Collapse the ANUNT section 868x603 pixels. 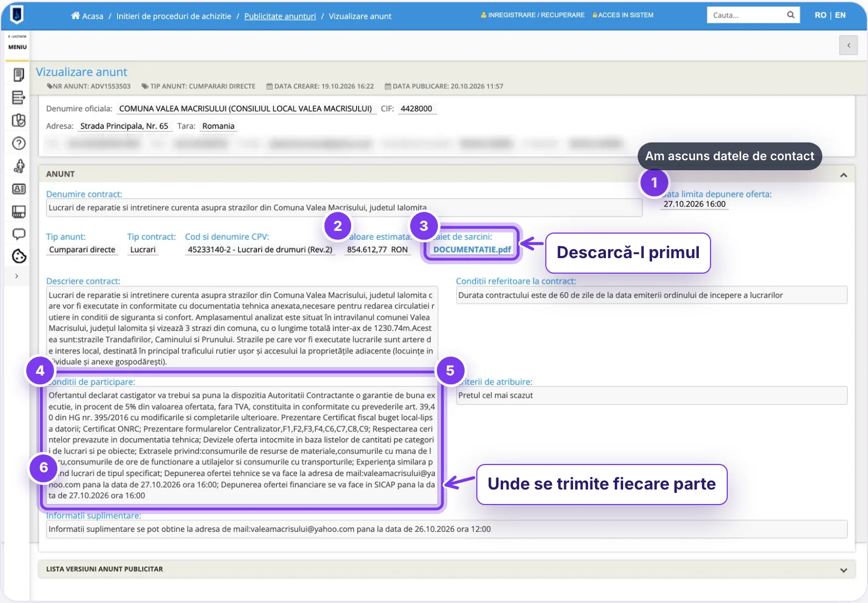coord(844,175)
